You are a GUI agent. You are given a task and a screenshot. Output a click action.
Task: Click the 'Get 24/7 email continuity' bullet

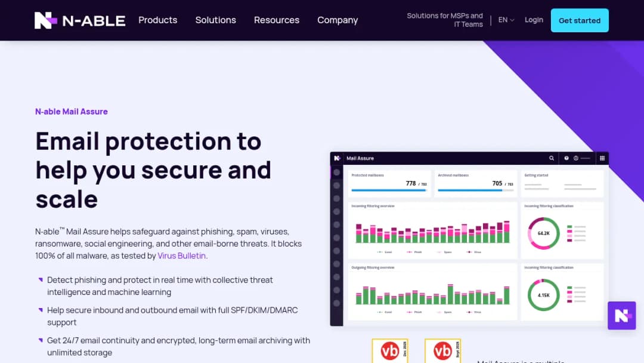pyautogui.click(x=179, y=346)
